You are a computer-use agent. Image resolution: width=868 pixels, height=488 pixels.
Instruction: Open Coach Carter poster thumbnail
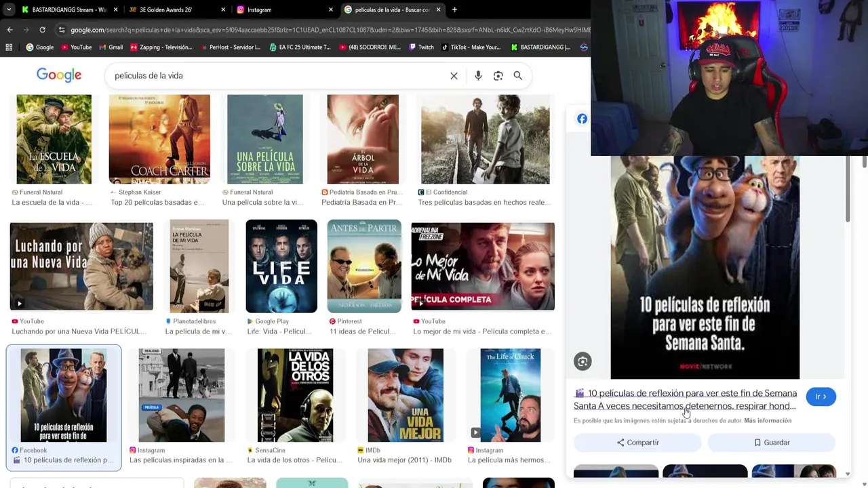click(x=159, y=139)
